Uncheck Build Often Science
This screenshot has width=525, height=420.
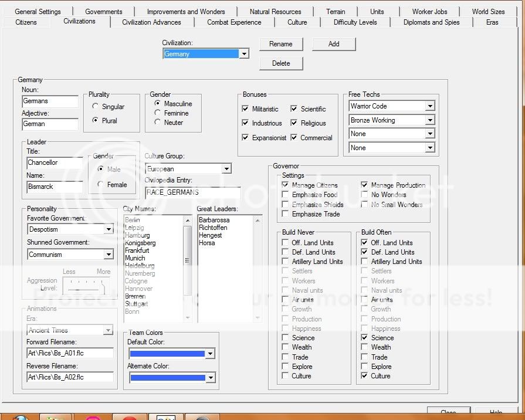click(364, 338)
